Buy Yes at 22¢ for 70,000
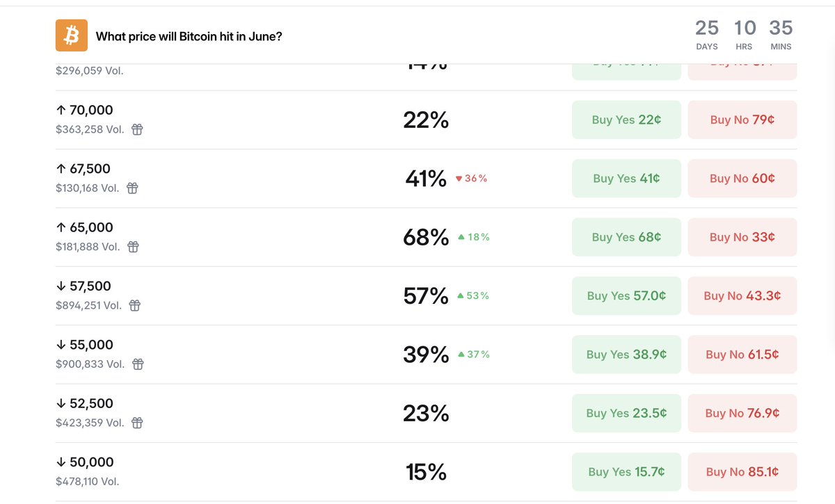835x504 pixels. [x=626, y=120]
